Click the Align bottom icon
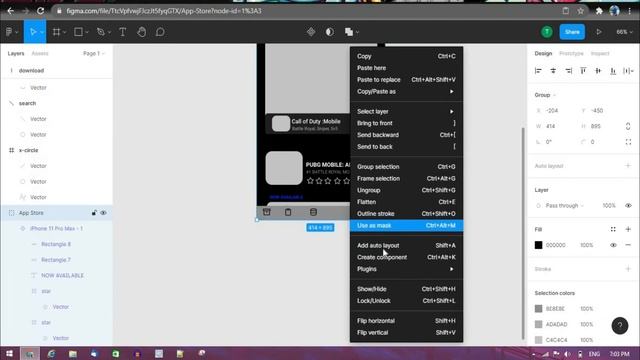The image size is (640, 360). (613, 71)
